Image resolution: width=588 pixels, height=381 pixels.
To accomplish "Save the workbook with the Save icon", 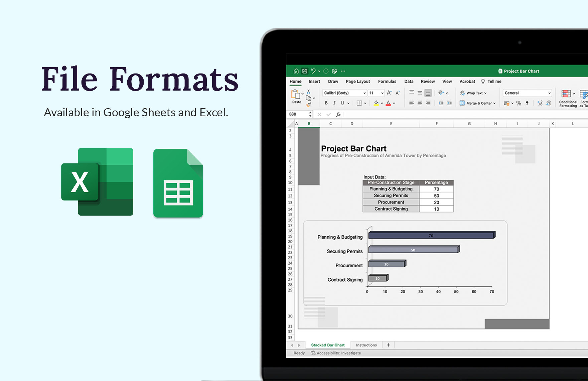I will (305, 71).
